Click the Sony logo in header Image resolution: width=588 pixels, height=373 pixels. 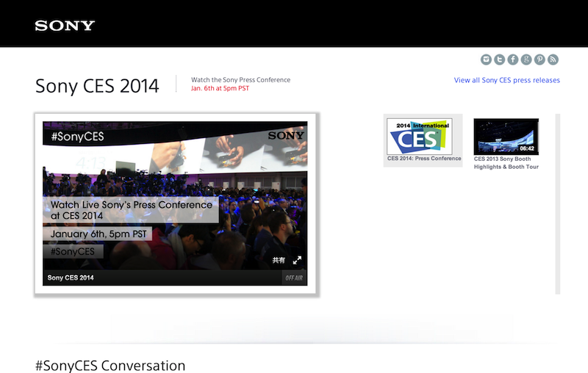point(65,26)
